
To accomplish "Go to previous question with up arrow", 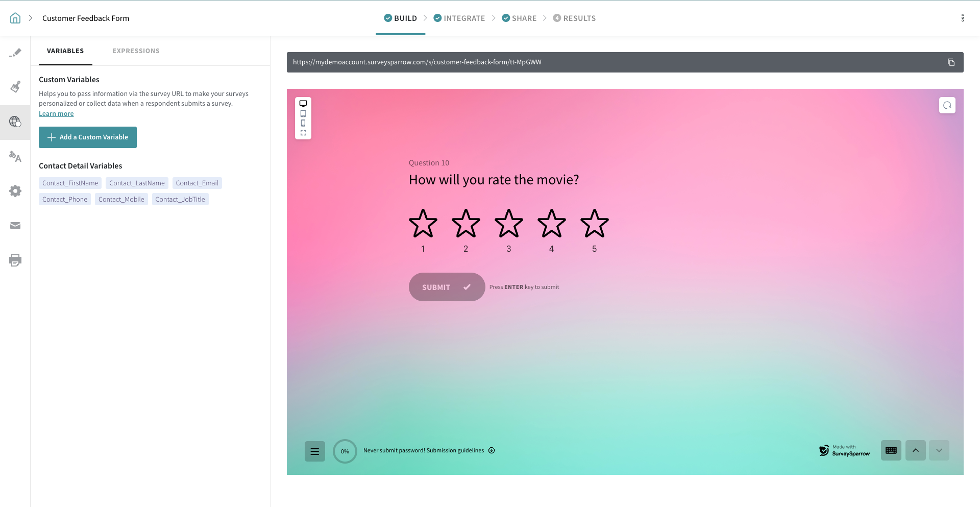I will coord(915,450).
